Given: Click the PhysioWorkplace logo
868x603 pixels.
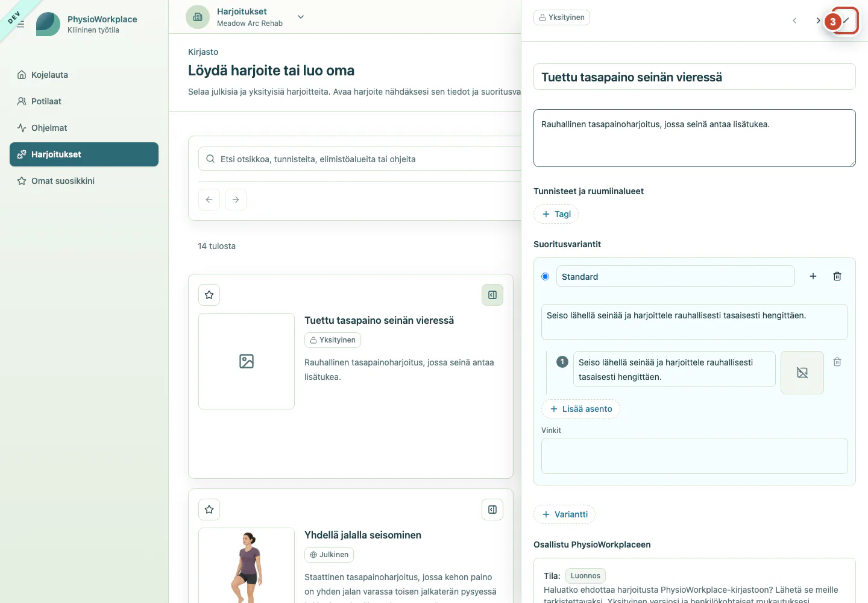Looking at the screenshot, I should 48,24.
